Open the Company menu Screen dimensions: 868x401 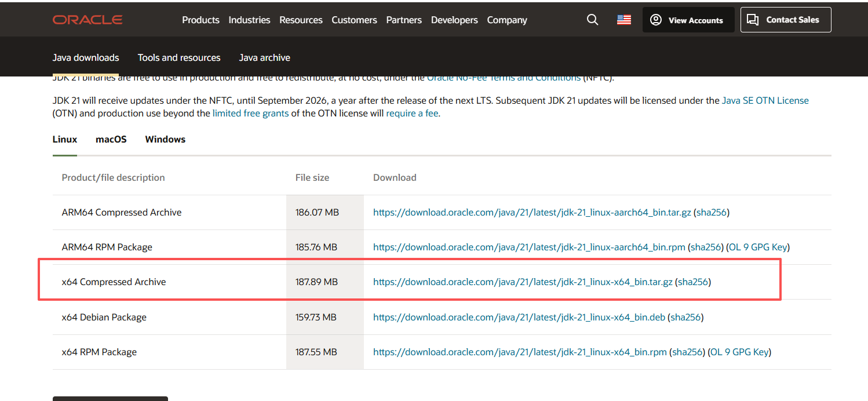(507, 20)
